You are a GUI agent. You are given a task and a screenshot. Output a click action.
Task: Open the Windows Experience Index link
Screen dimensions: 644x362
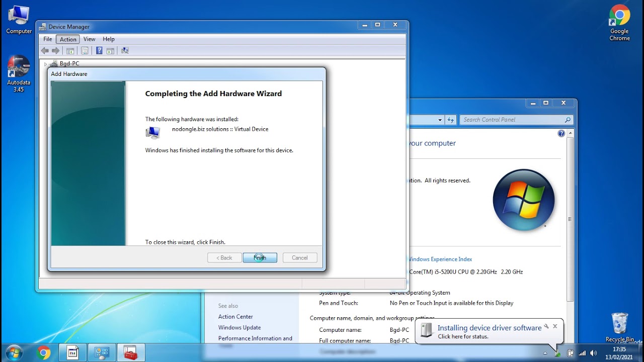click(x=440, y=259)
